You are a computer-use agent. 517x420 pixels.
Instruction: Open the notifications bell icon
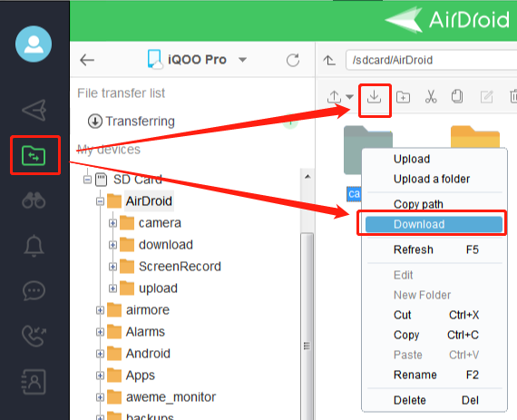tap(34, 246)
